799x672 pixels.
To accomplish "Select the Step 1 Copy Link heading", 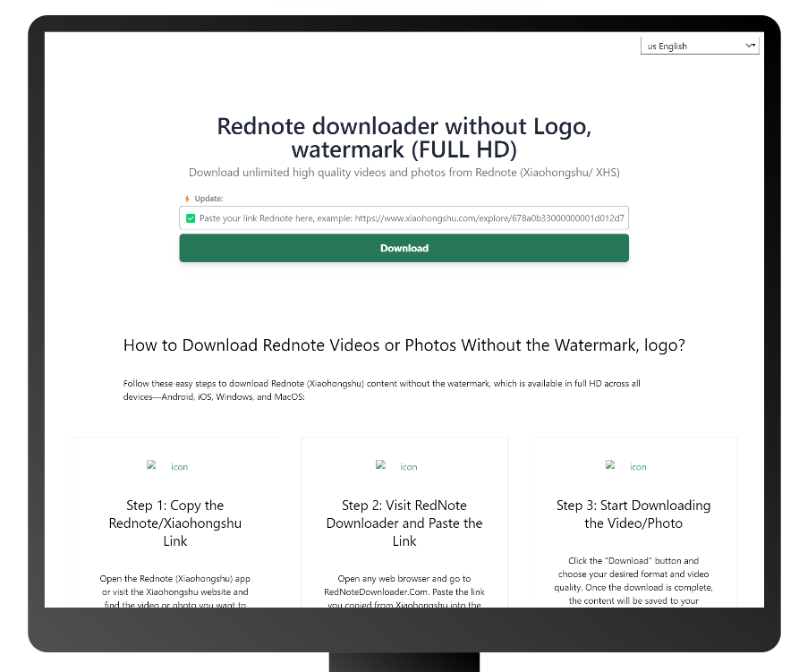I will [x=175, y=523].
